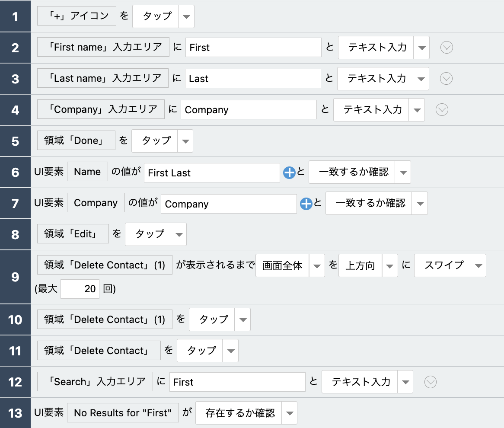This screenshot has height=428, width=504.
Task: Click the circled chevron icon in step 3
Action: [x=446, y=78]
